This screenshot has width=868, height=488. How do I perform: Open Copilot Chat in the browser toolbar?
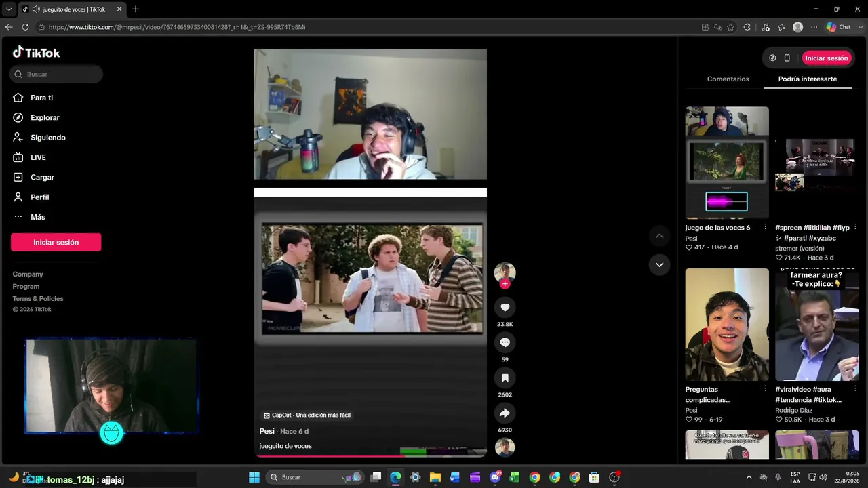pyautogui.click(x=839, y=27)
